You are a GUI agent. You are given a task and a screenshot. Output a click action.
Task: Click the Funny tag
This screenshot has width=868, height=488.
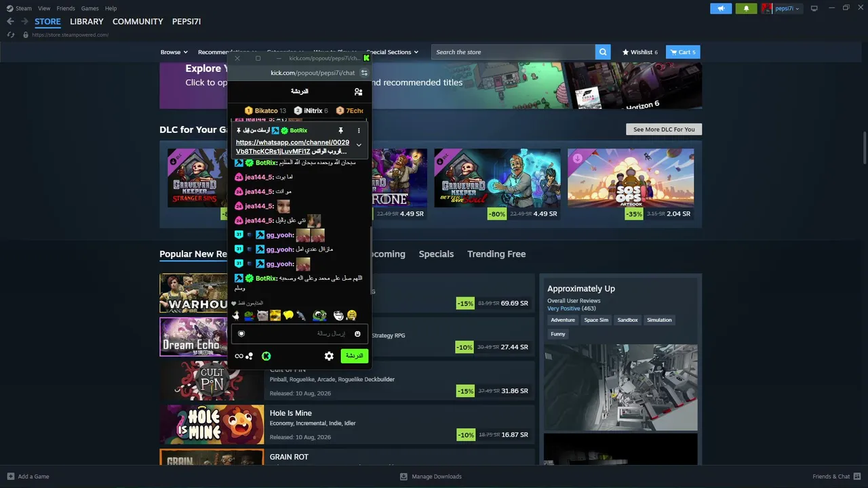(558, 333)
